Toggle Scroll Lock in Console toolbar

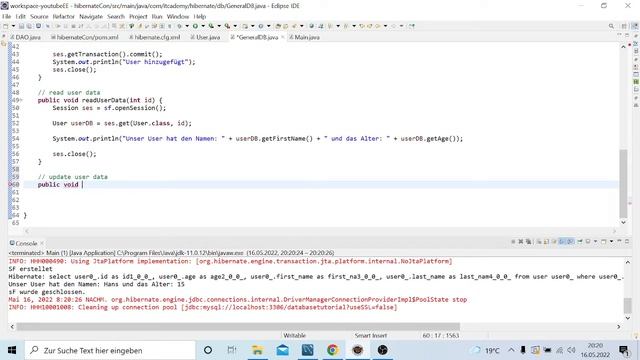click(x=546, y=242)
